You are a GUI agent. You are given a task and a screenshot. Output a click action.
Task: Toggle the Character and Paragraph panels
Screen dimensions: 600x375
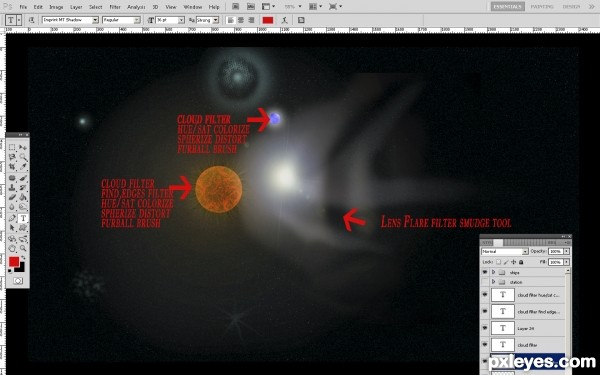(301, 20)
